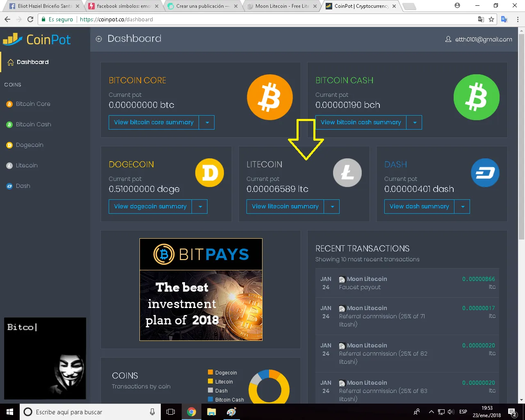Image resolution: width=525 pixels, height=420 pixels.
Task: Click the green Bitcoin Cash coin icon
Action: click(477, 97)
